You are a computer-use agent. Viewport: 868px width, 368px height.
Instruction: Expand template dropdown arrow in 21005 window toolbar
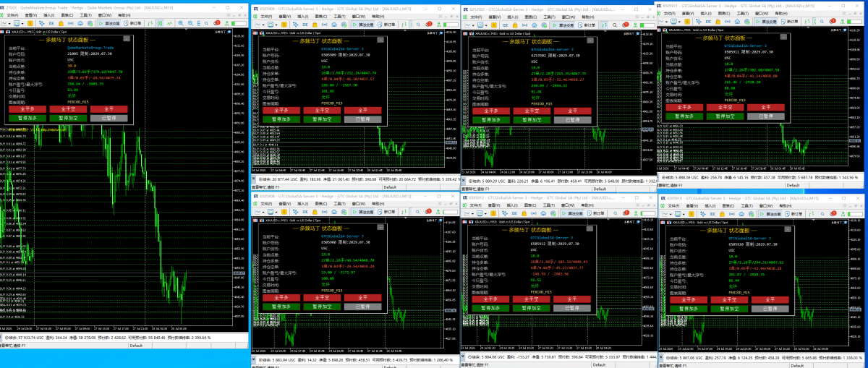[x=22, y=23]
